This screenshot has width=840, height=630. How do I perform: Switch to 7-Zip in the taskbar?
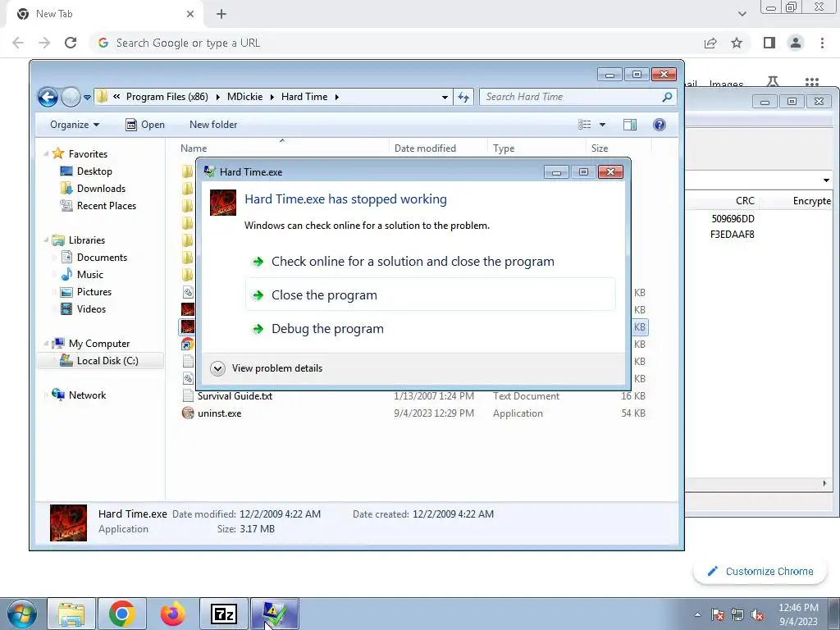pos(224,614)
